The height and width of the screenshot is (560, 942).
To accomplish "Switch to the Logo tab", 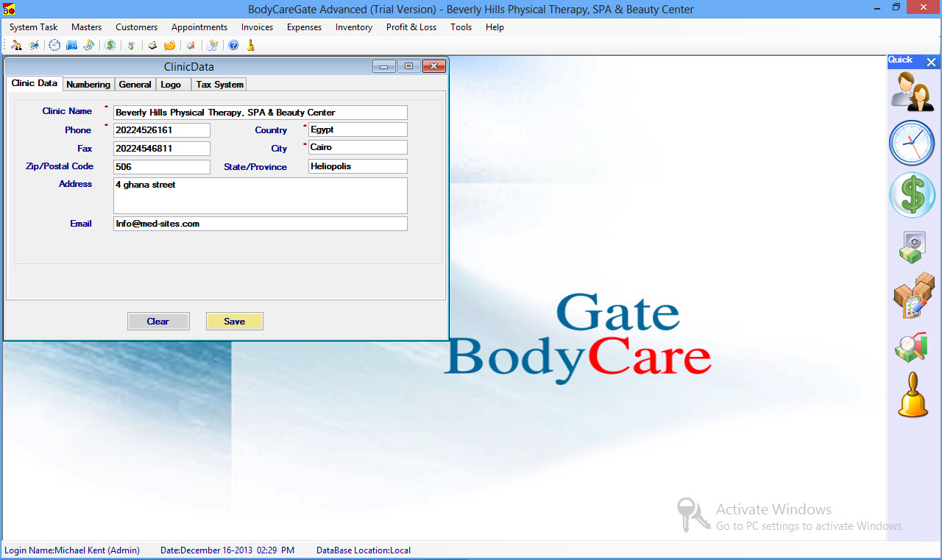I will [x=171, y=85].
